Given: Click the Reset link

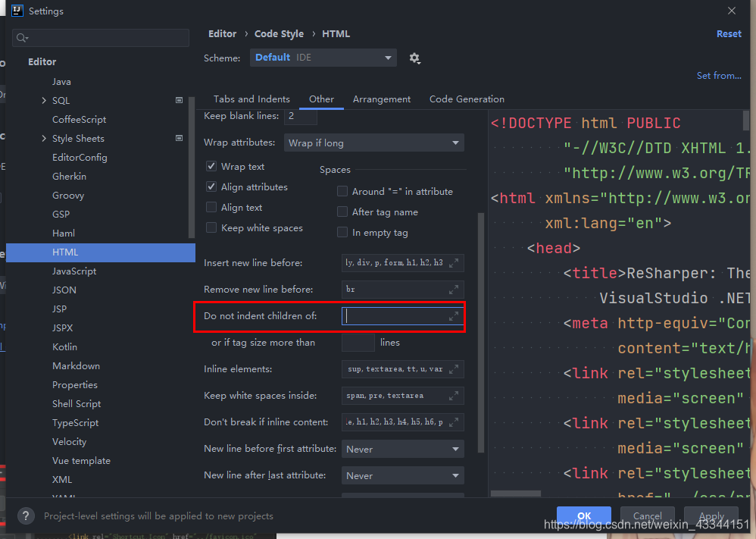Looking at the screenshot, I should [729, 34].
